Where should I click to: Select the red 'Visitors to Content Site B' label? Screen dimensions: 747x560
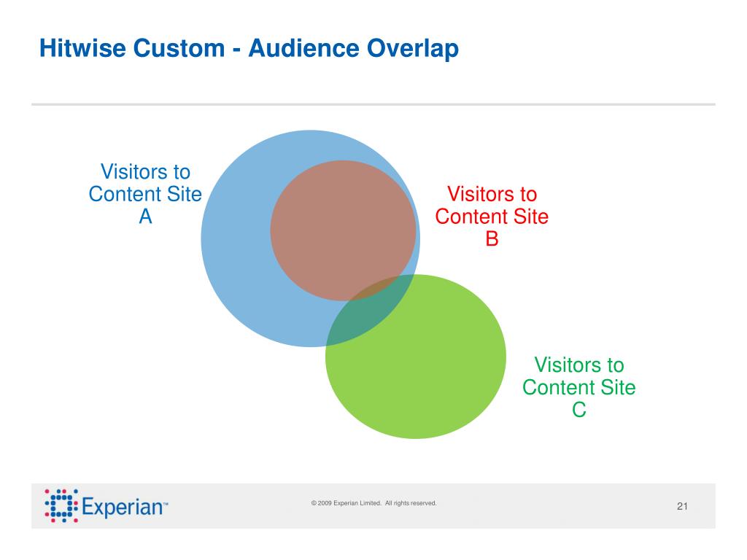click(492, 217)
